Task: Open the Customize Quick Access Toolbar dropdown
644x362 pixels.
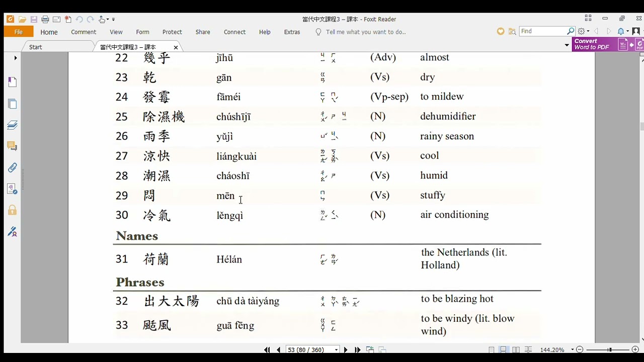Action: pyautogui.click(x=113, y=20)
